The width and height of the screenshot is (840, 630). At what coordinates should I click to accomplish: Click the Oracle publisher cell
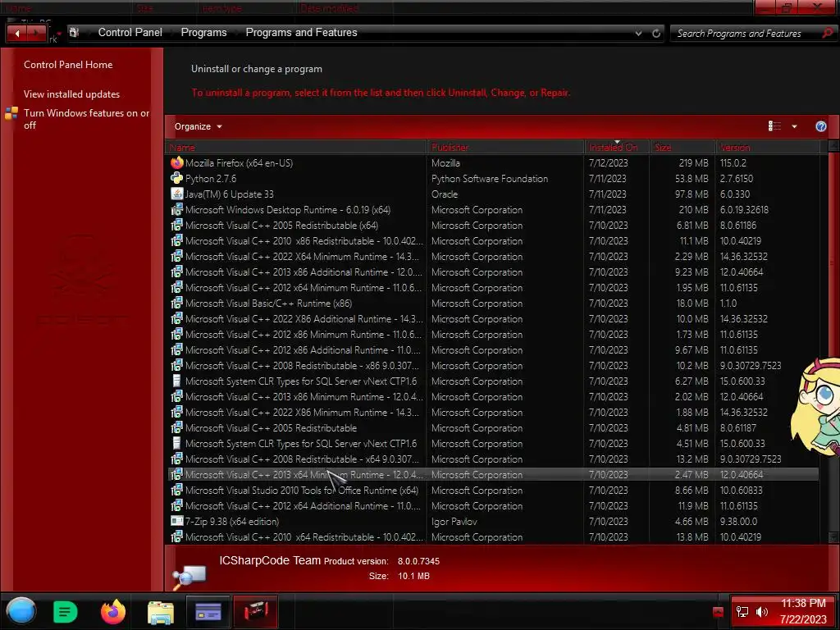[444, 194]
